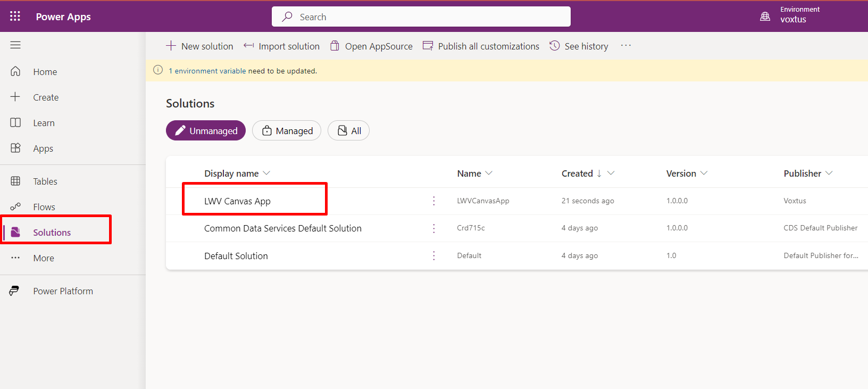This screenshot has width=868, height=389.
Task: Open more actions for Default Solution row
Action: pyautogui.click(x=434, y=255)
